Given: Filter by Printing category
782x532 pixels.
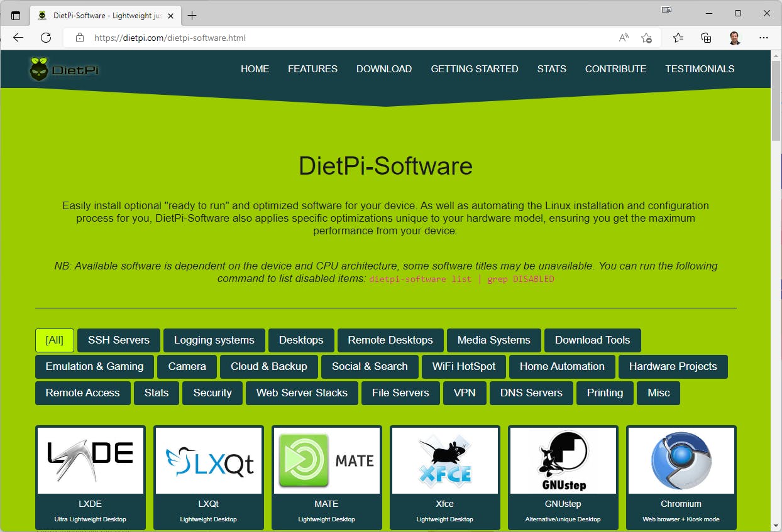Looking at the screenshot, I should [605, 393].
